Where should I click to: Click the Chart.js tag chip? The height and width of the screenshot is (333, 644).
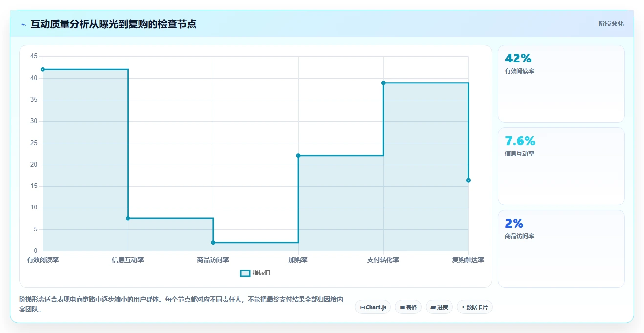pyautogui.click(x=373, y=307)
